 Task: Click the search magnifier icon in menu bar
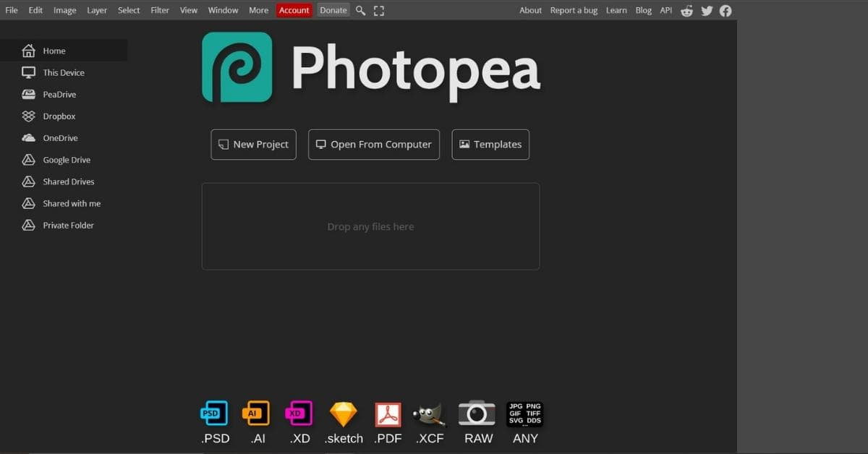[360, 10]
